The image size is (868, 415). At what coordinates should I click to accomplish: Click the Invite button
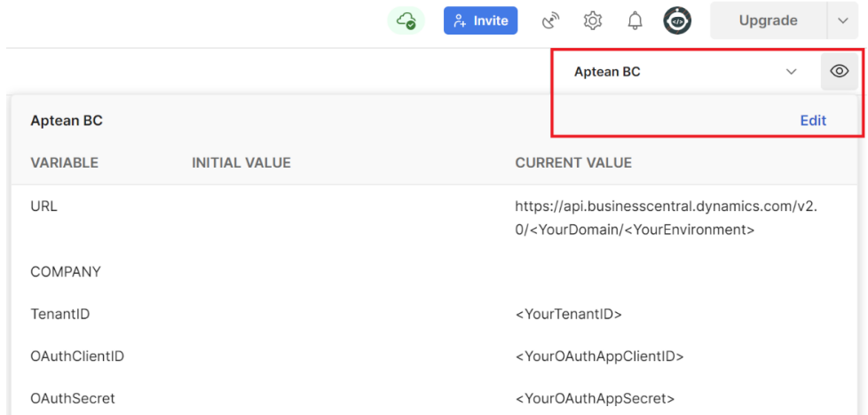click(480, 20)
